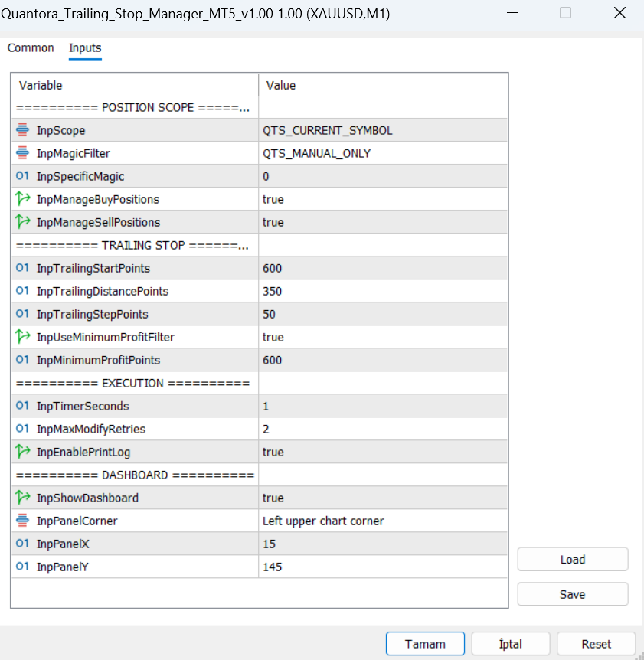Select the InpPanelCorner variable name

pyautogui.click(x=77, y=521)
